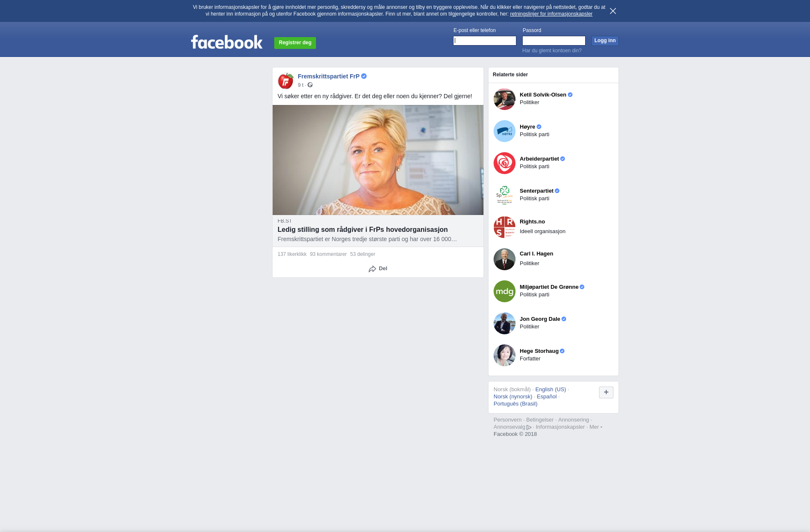Screen dimensions: 810x532
Task: Open Hege Storhaug profile picture
Action: click(x=505, y=355)
